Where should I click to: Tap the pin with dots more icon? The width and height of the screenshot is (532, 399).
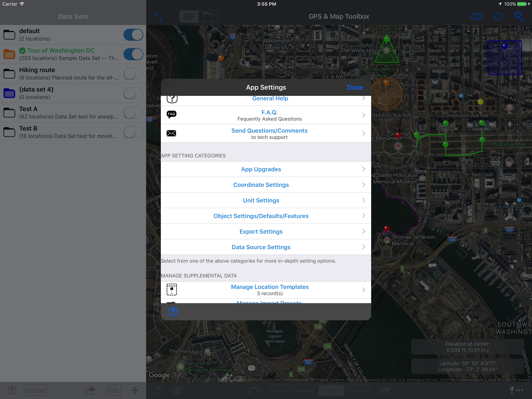[516, 390]
